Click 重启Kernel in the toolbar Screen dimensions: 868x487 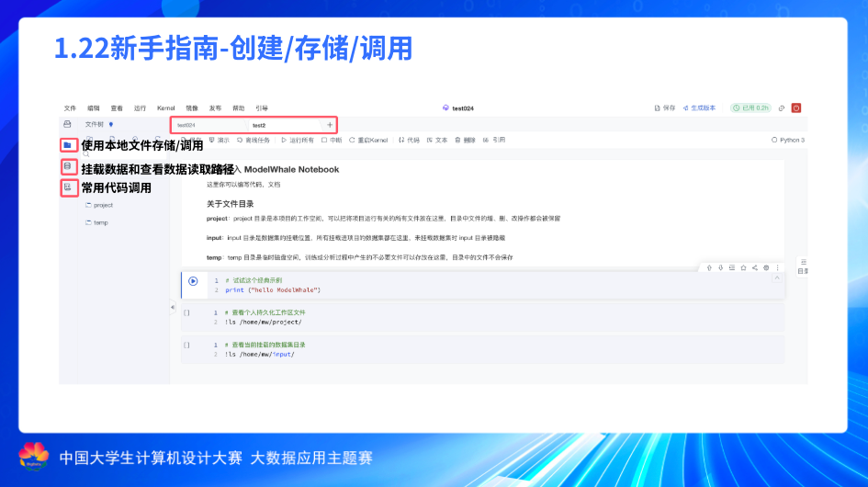[x=369, y=141]
